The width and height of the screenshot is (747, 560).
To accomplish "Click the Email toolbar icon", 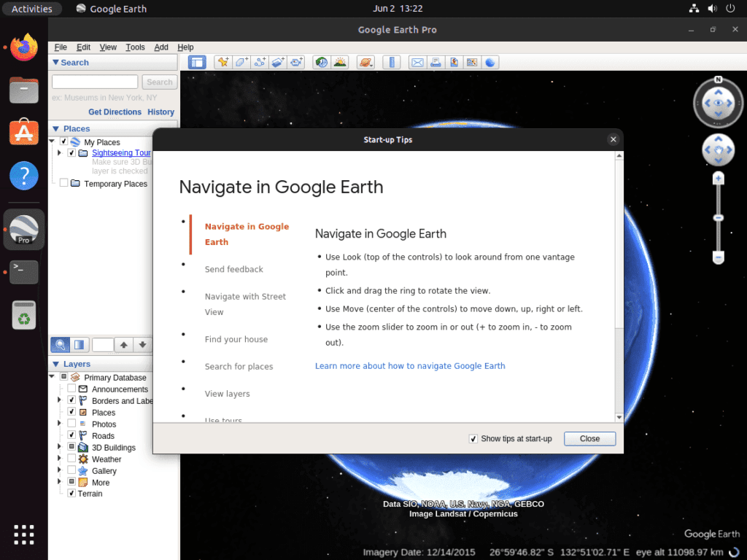I will pos(417,63).
